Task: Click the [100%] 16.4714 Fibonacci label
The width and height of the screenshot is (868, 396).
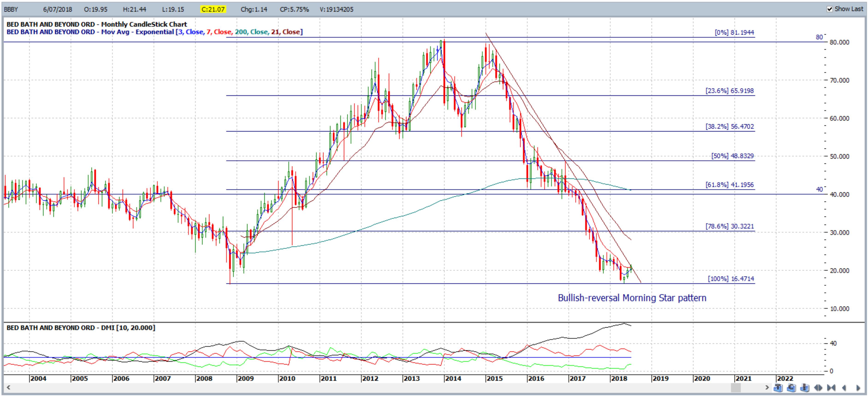Action: [x=731, y=279]
